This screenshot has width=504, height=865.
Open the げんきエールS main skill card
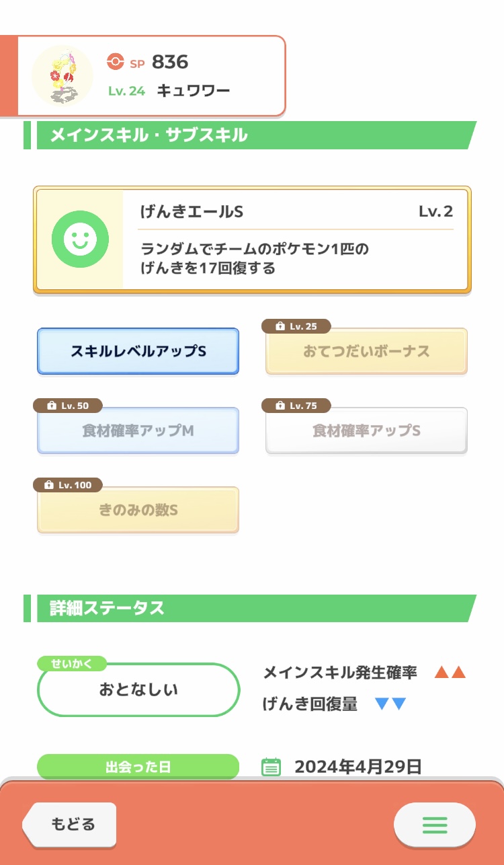[x=294, y=240]
